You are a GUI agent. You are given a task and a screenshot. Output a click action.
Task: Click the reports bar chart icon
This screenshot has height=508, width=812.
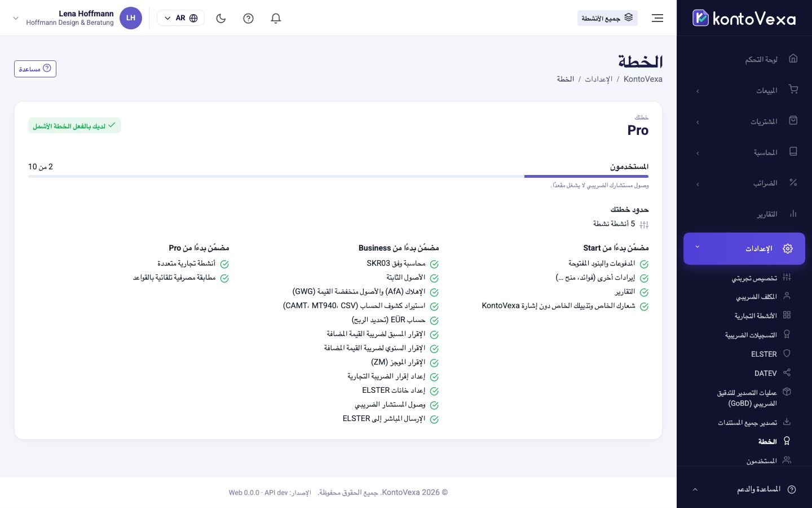click(x=793, y=214)
